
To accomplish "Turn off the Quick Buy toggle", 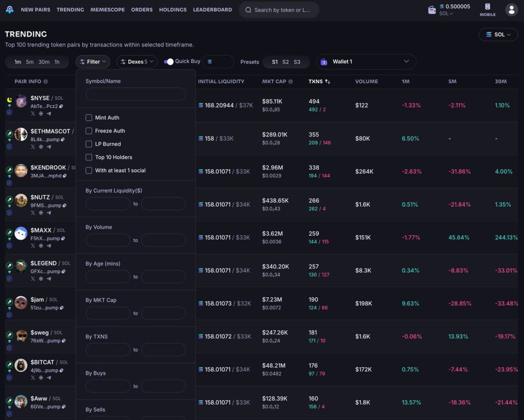I will 168,62.
